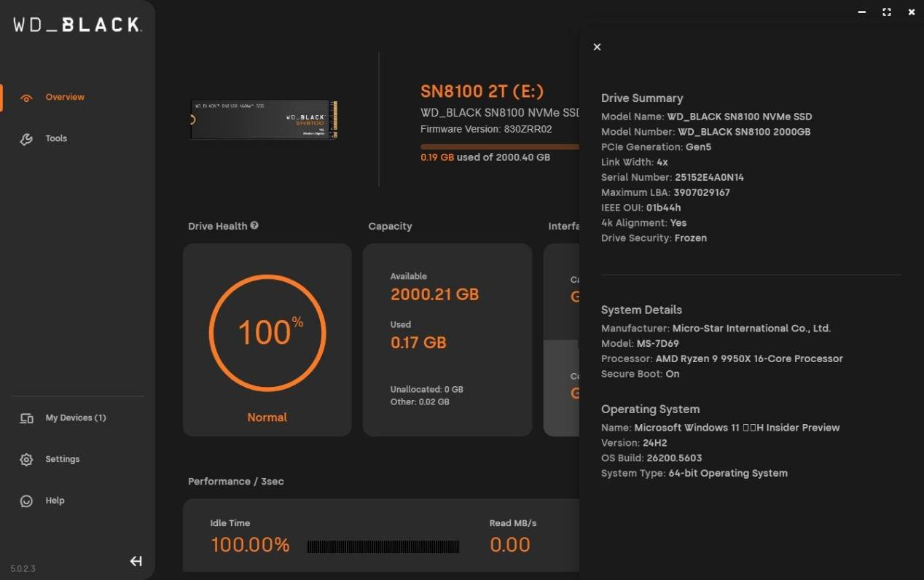Click the Tools wrench icon
Viewport: 924px width, 580px height.
click(26, 139)
